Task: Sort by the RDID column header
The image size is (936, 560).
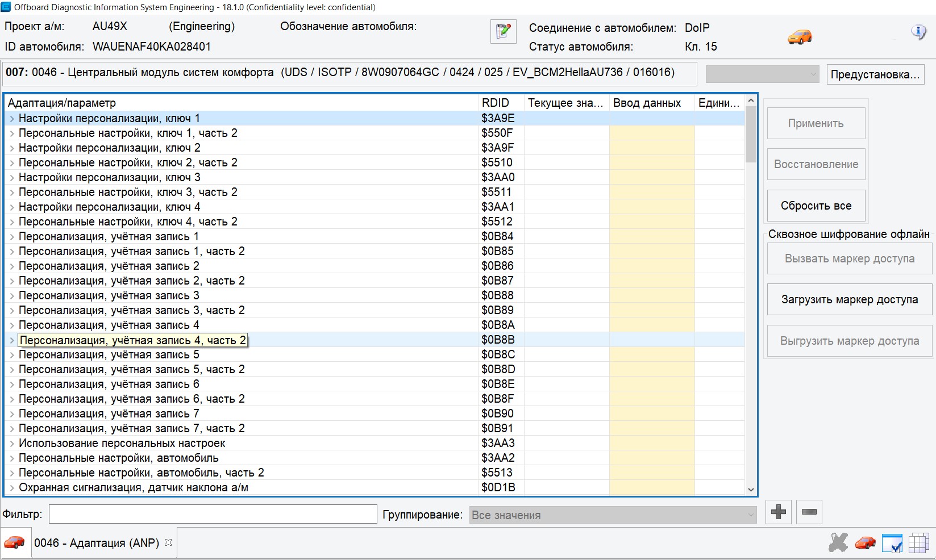Action: 496,103
